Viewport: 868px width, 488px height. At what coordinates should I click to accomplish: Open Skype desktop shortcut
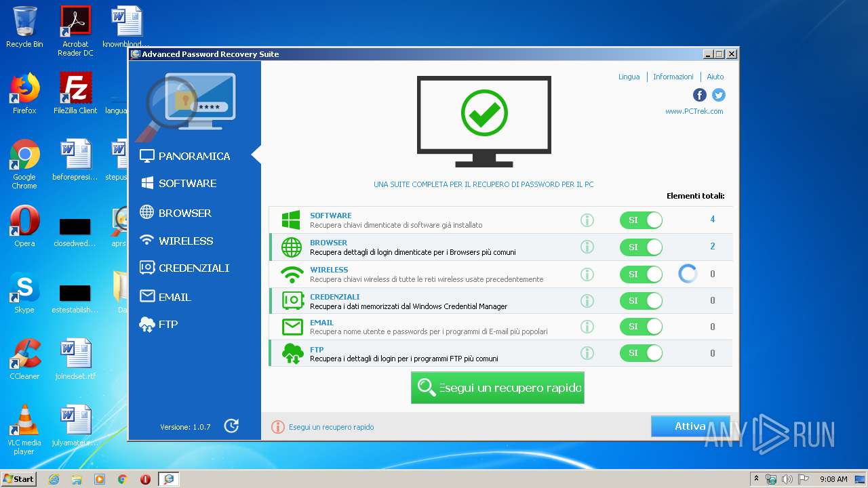[24, 293]
